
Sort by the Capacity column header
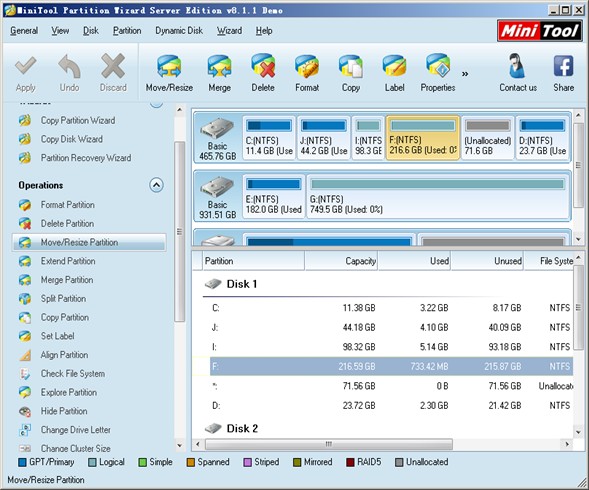(x=341, y=261)
